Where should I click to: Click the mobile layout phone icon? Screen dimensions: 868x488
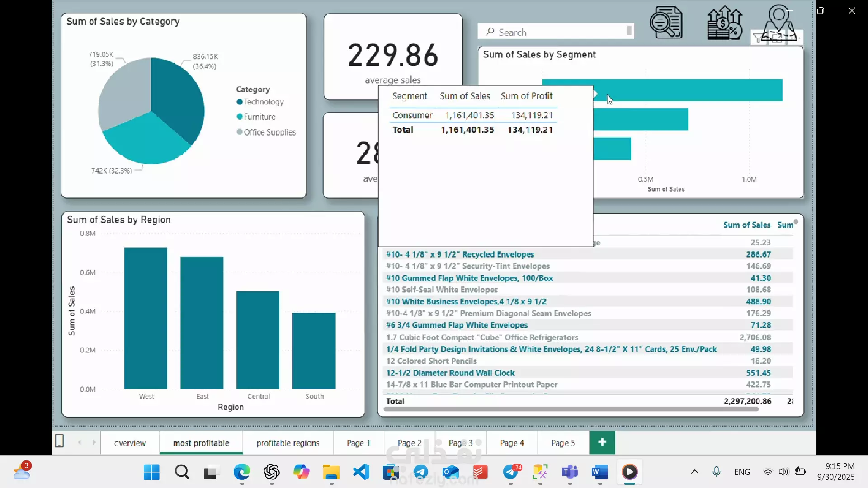coord(59,441)
